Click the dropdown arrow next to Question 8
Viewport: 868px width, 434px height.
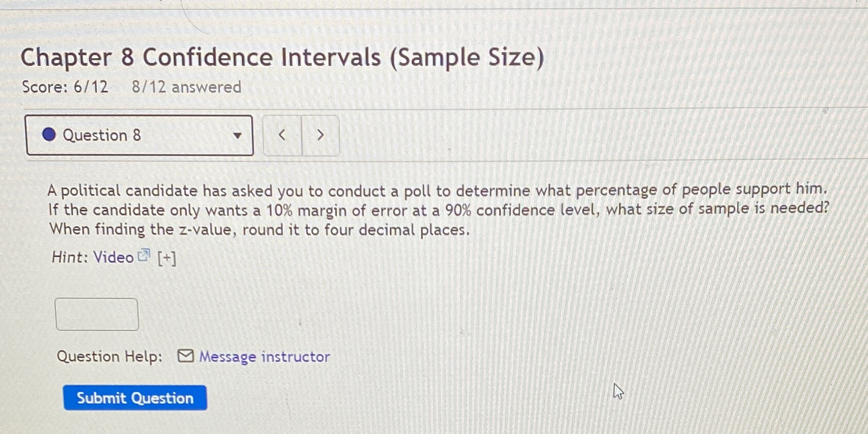pyautogui.click(x=238, y=135)
